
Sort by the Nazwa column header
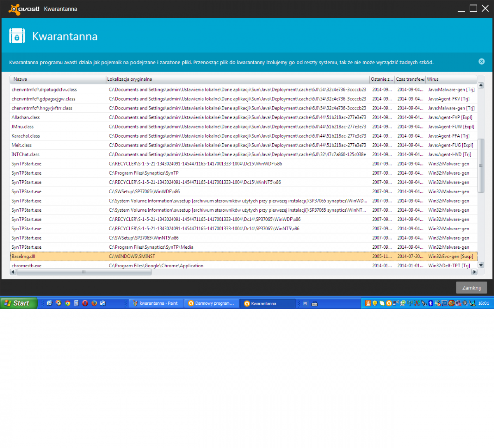58,79
